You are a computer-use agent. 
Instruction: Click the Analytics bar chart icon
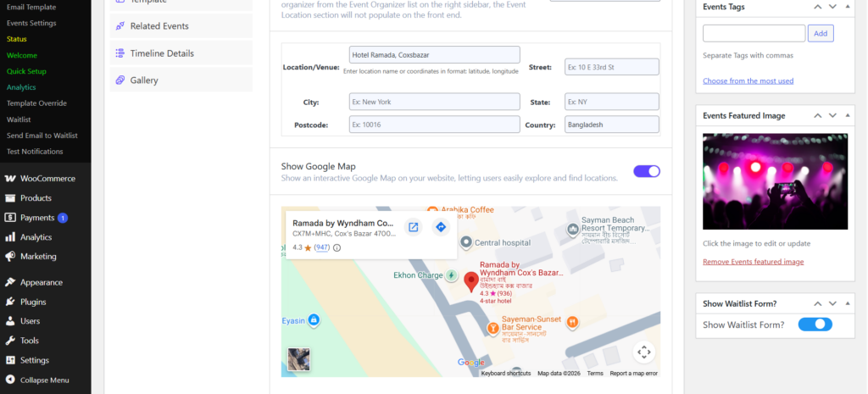[x=10, y=237]
